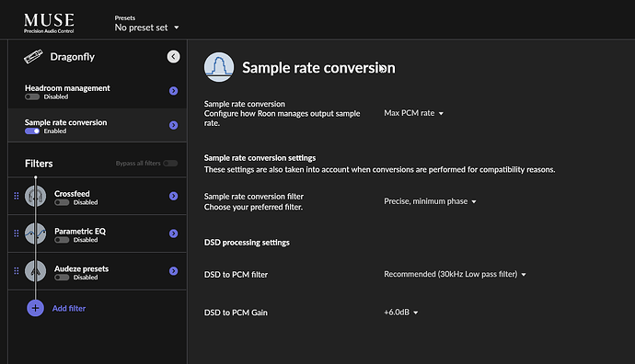The image size is (635, 364).
Task: Grab the Crossfeed drag handle dots
Action: point(17,196)
